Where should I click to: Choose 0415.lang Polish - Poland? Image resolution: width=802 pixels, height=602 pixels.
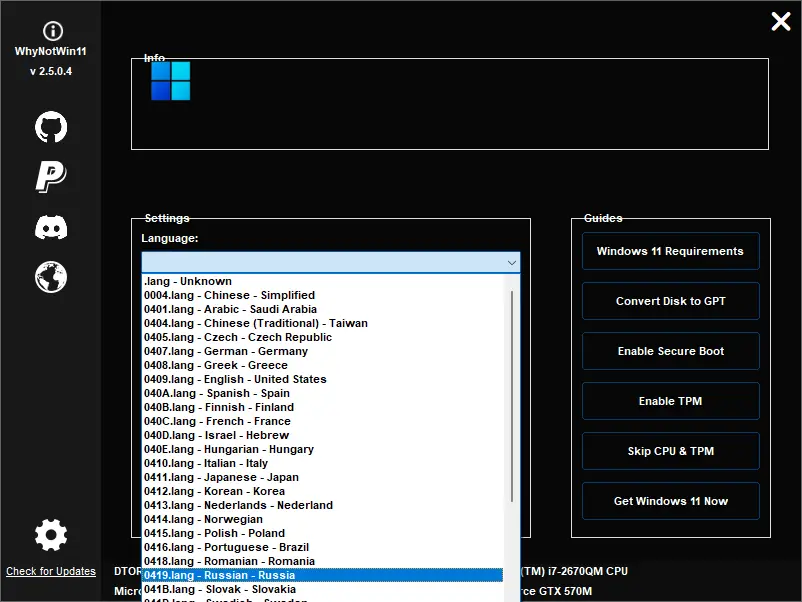323,533
